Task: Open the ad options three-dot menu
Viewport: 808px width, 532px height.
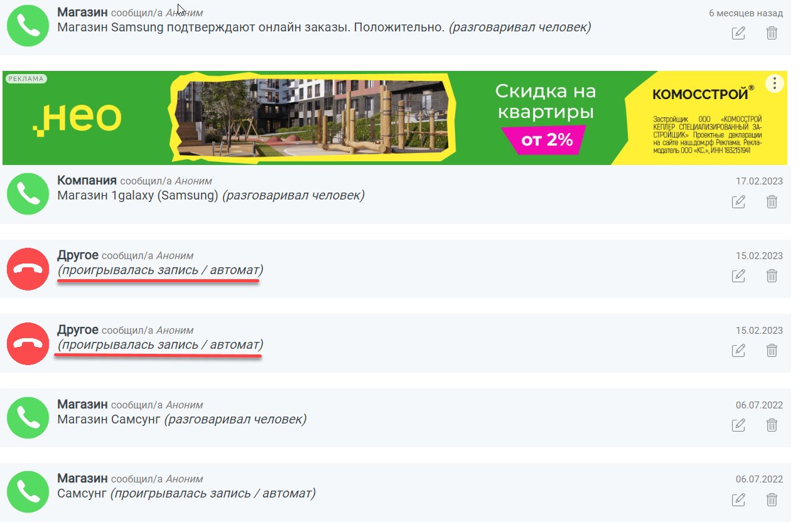Action: tap(775, 83)
